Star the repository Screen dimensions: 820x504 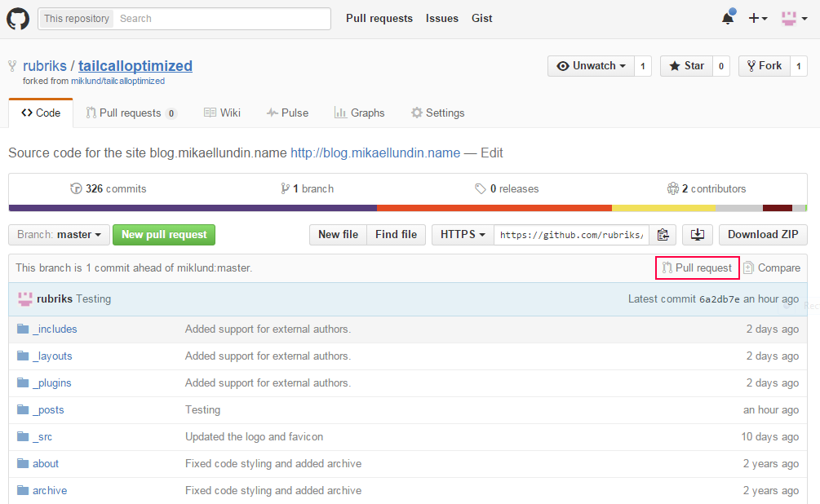(x=687, y=66)
